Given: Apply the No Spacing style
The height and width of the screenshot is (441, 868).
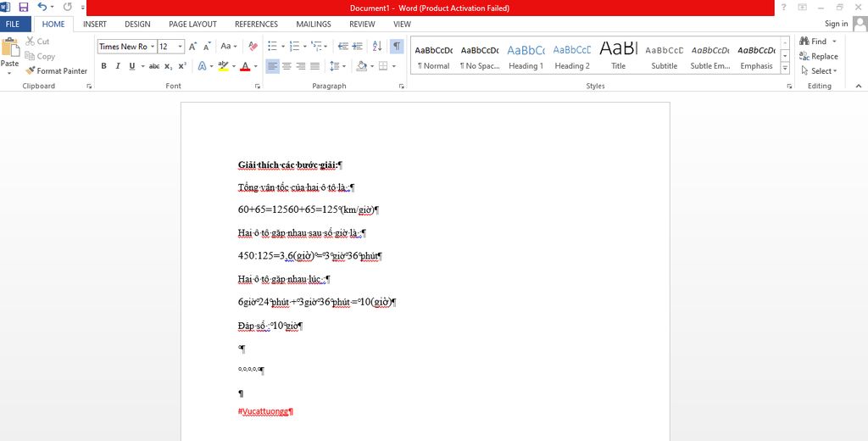Looking at the screenshot, I should [x=480, y=57].
